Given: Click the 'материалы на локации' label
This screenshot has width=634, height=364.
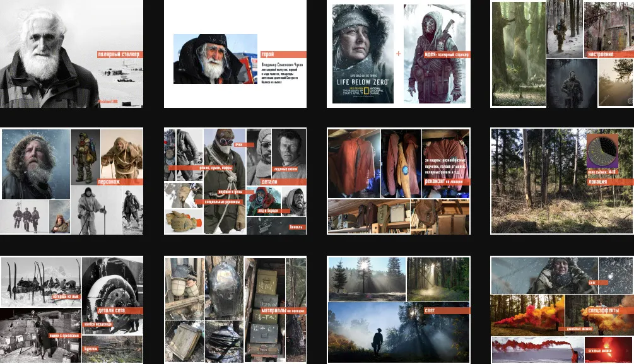Looking at the screenshot, I should pyautogui.click(x=283, y=310).
